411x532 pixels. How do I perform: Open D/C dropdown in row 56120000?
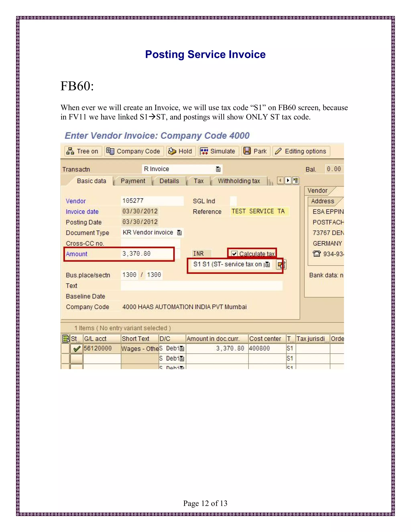coord(182,349)
